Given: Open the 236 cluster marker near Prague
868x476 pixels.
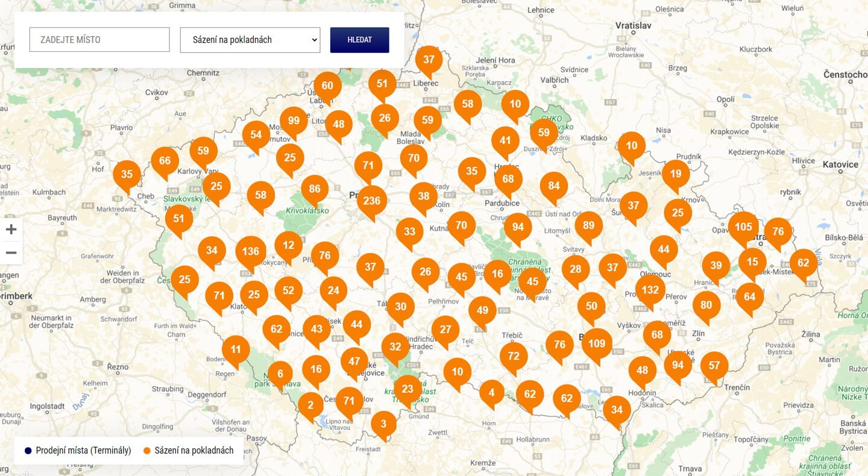Looking at the screenshot, I should (x=372, y=201).
